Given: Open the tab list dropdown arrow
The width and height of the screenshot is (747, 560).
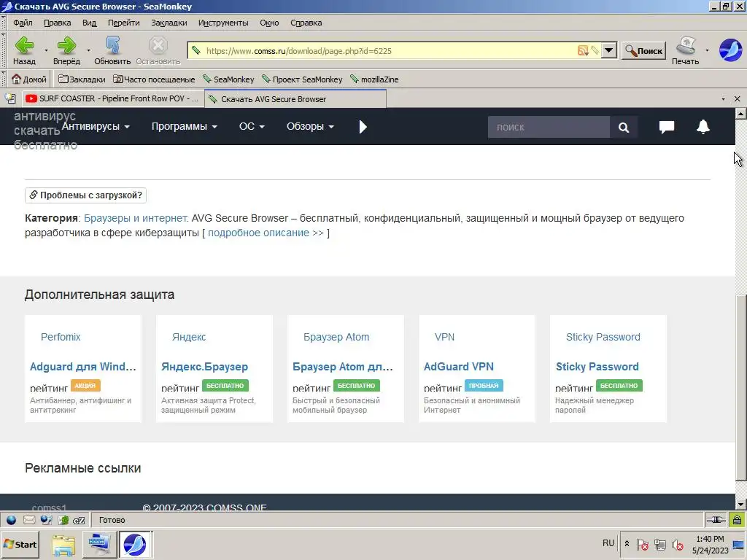Looking at the screenshot, I should pyautogui.click(x=723, y=99).
